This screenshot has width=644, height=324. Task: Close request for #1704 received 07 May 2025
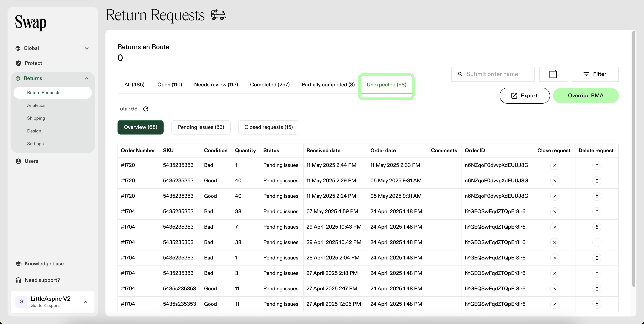coord(555,212)
